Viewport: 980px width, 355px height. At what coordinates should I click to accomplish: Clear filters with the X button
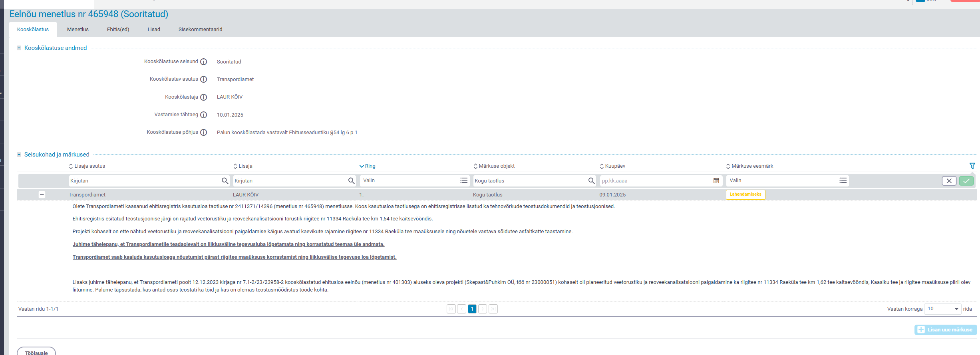[x=949, y=181]
